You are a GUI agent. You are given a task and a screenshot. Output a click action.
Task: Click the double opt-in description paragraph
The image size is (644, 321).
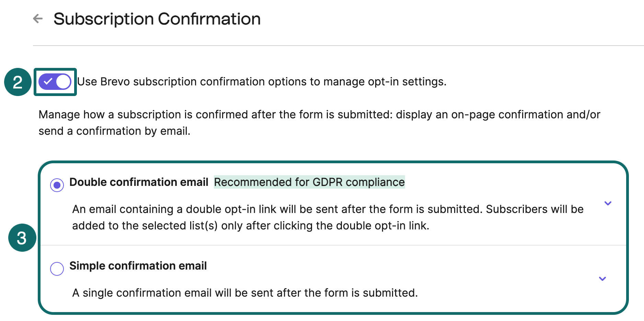pos(326,217)
